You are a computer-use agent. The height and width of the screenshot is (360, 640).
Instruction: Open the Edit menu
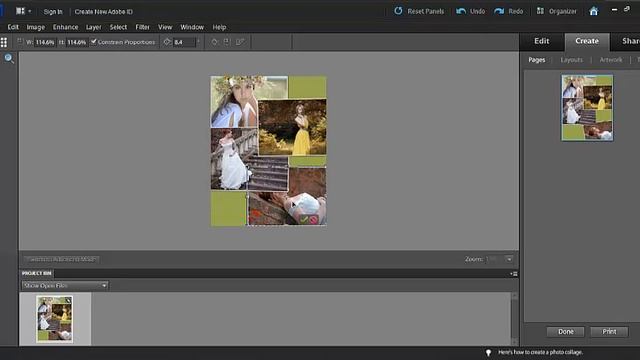pyautogui.click(x=13, y=27)
